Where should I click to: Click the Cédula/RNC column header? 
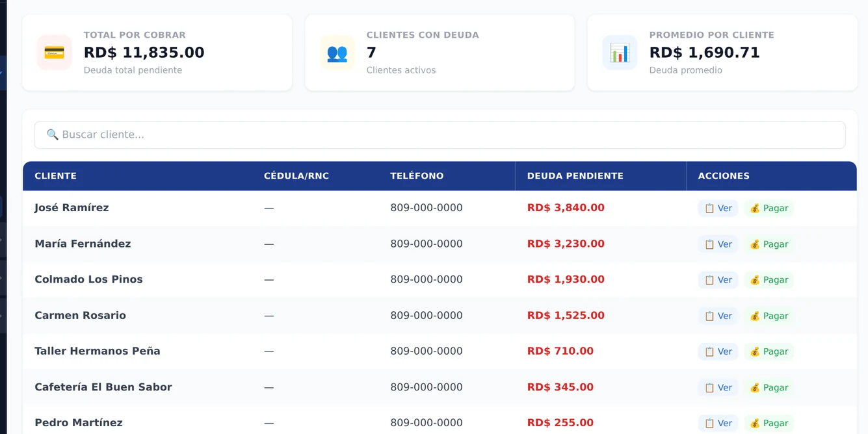coord(296,176)
